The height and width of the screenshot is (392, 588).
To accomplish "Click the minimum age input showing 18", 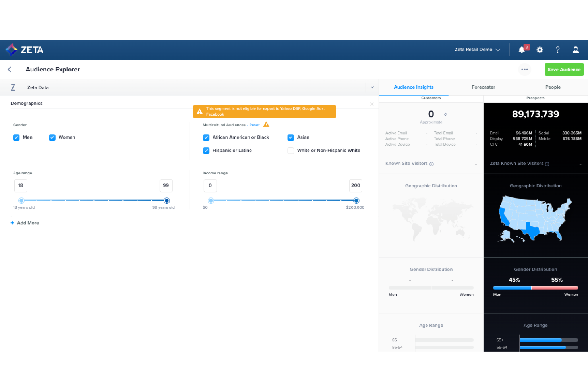I will (21, 185).
